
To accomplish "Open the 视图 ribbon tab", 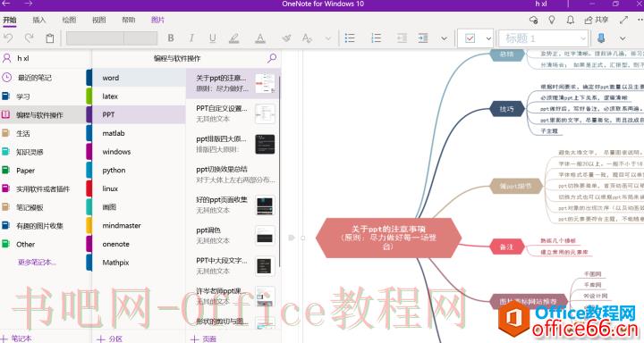I will (x=99, y=20).
